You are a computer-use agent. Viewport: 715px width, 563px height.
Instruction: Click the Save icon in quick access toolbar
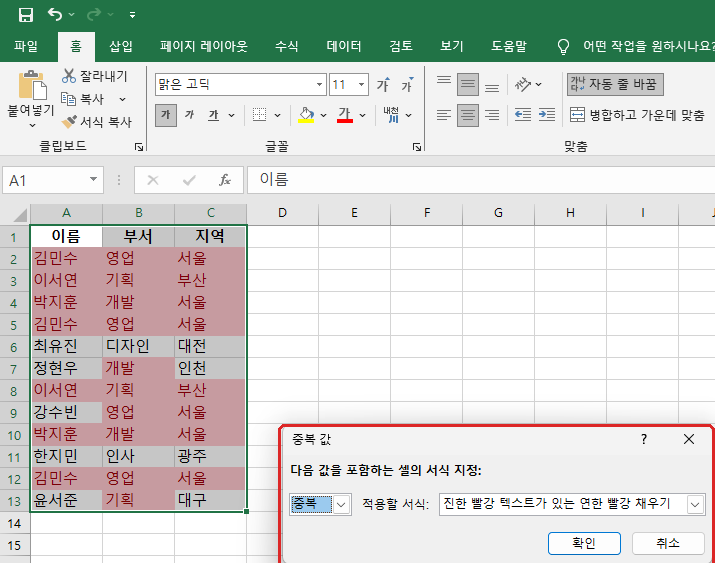pyautogui.click(x=26, y=15)
